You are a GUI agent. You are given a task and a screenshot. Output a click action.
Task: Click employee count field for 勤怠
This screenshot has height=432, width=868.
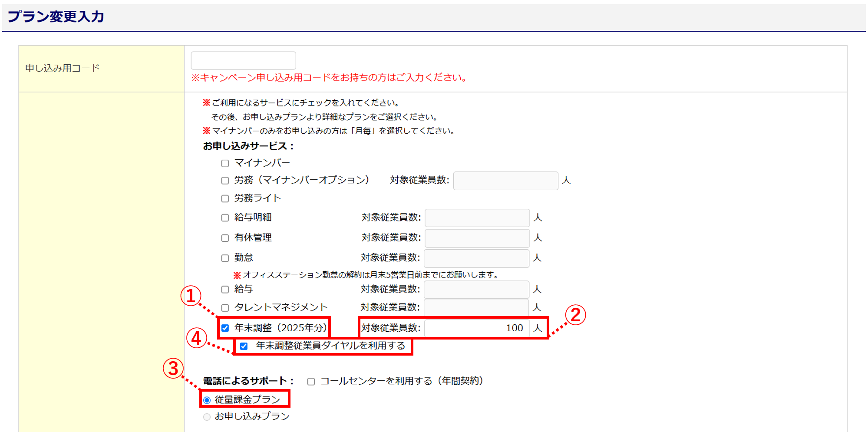pyautogui.click(x=476, y=258)
